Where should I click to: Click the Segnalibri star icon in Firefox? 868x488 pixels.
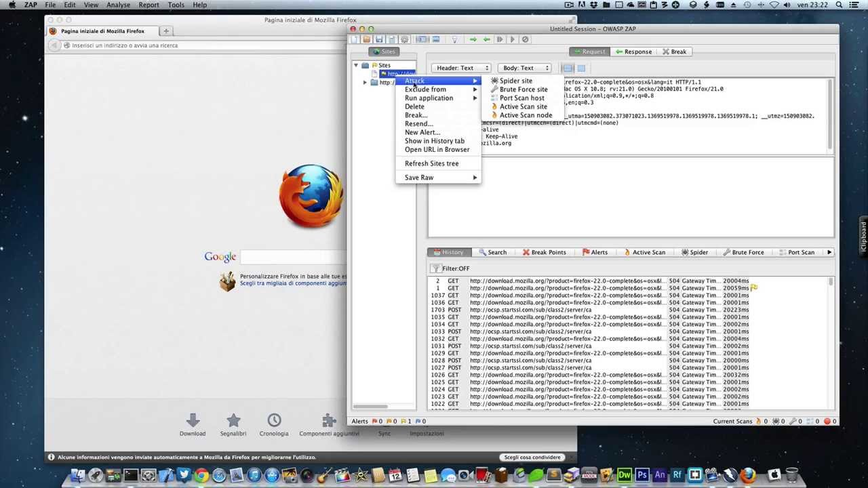point(233,420)
